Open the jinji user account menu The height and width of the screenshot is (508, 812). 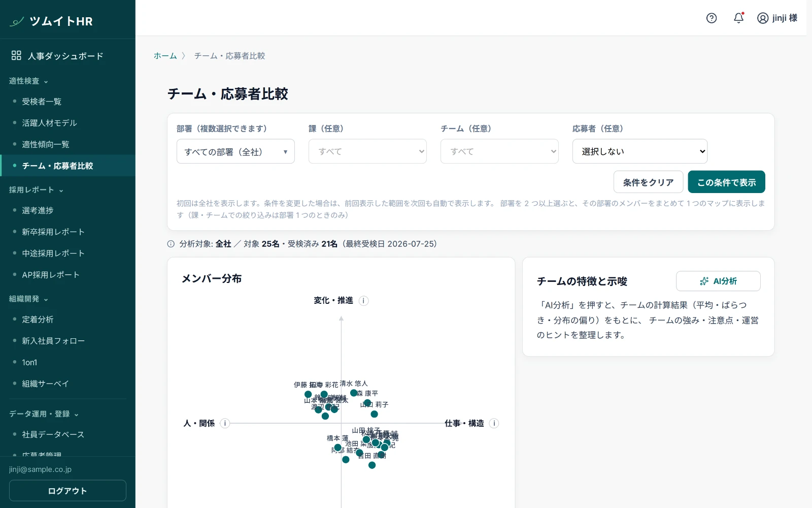[777, 18]
